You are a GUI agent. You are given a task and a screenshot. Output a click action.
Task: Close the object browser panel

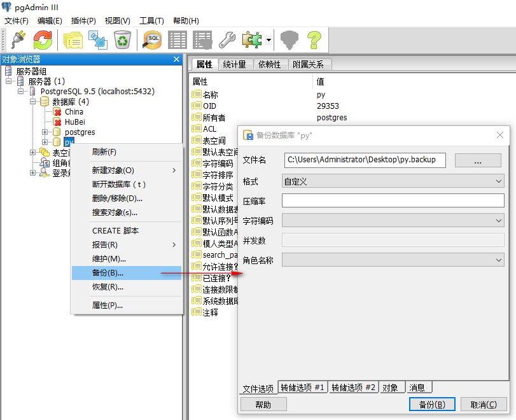tap(176, 59)
